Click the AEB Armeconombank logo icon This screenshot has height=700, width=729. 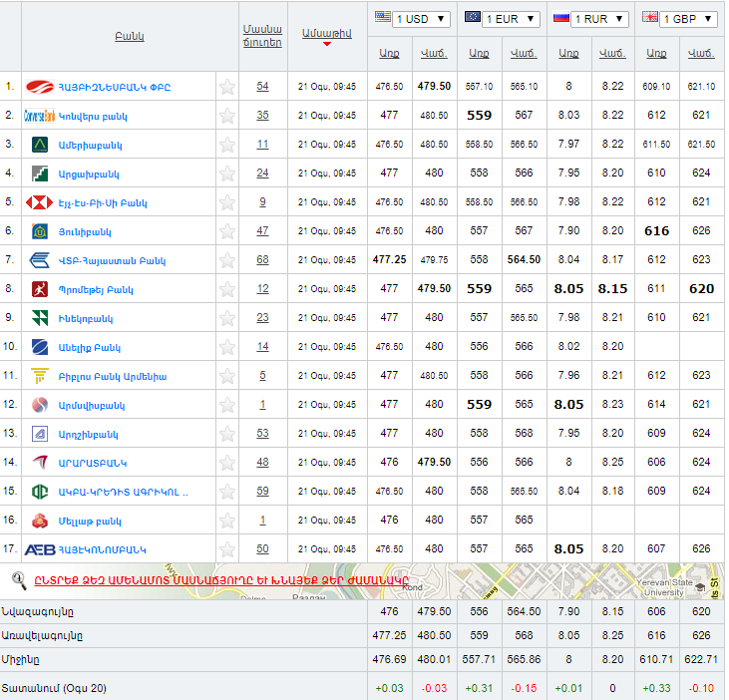[39, 549]
